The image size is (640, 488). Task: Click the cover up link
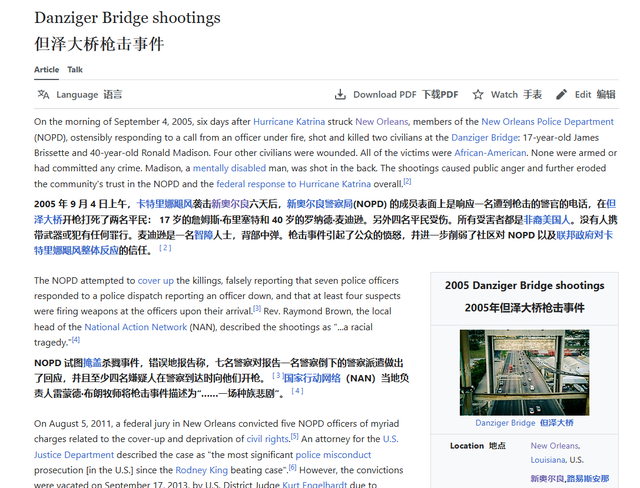[155, 281]
